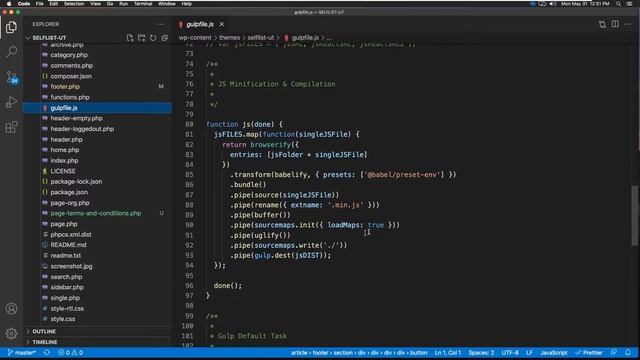Click wp-content in the breadcrumb
Screen dimensions: 640x360
[195, 38]
